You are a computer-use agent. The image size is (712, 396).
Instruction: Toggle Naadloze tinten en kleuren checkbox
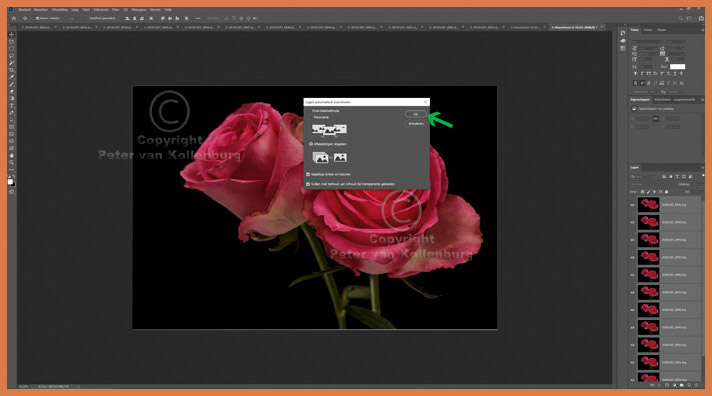pyautogui.click(x=329, y=174)
